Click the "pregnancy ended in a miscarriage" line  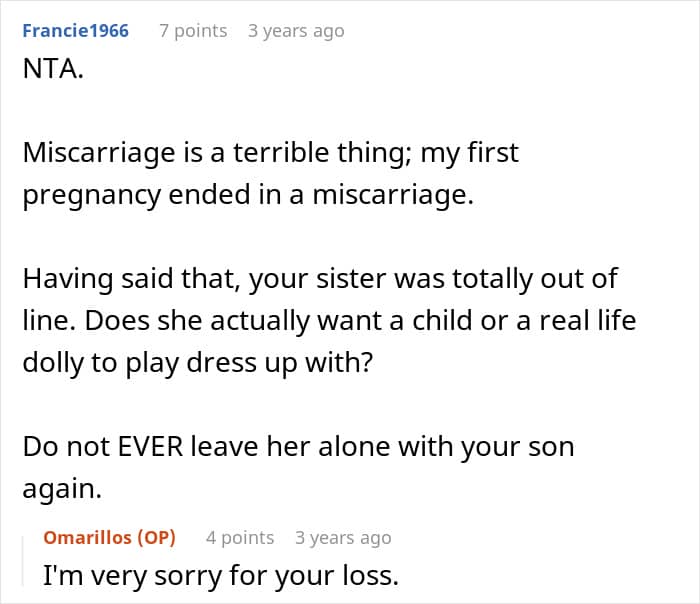246,194
